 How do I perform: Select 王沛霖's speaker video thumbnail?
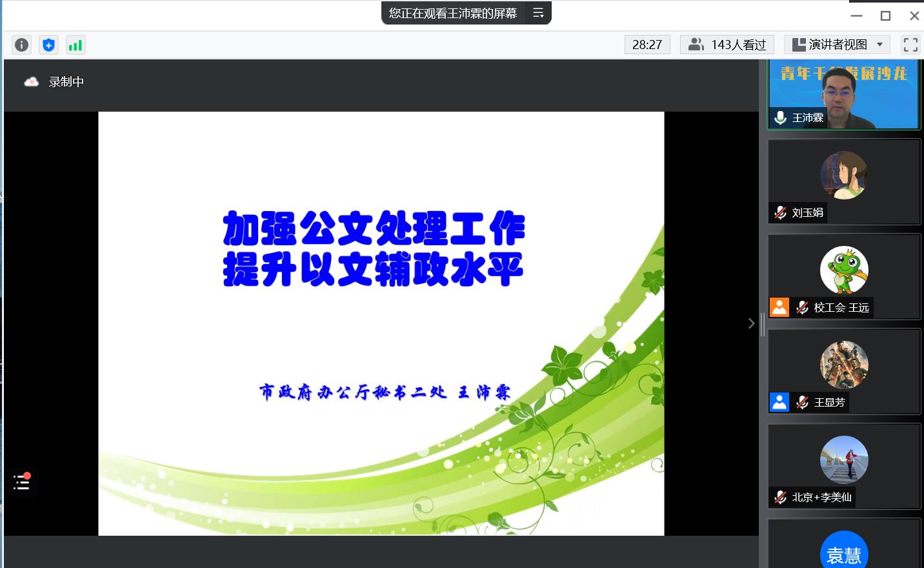click(x=843, y=94)
